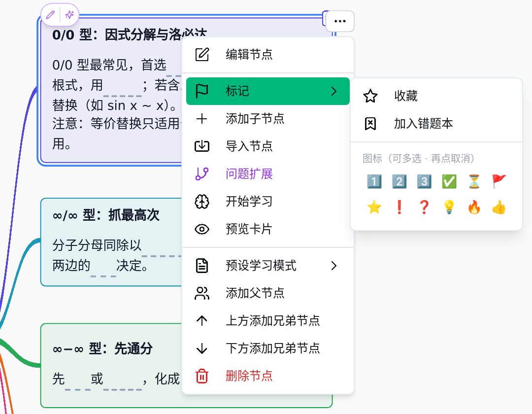The image size is (532, 414).
Task: Expand the 预设学习模式 submenu chevron
Action: pyautogui.click(x=334, y=265)
